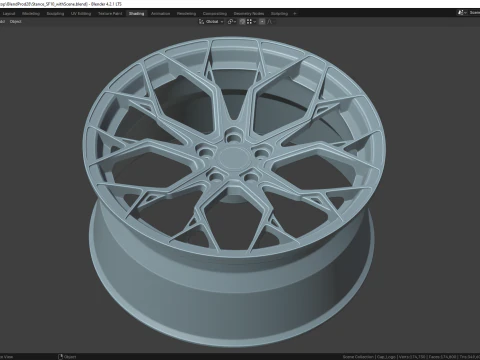
Task: Open the Object menu in the viewport header
Action: coord(15,22)
